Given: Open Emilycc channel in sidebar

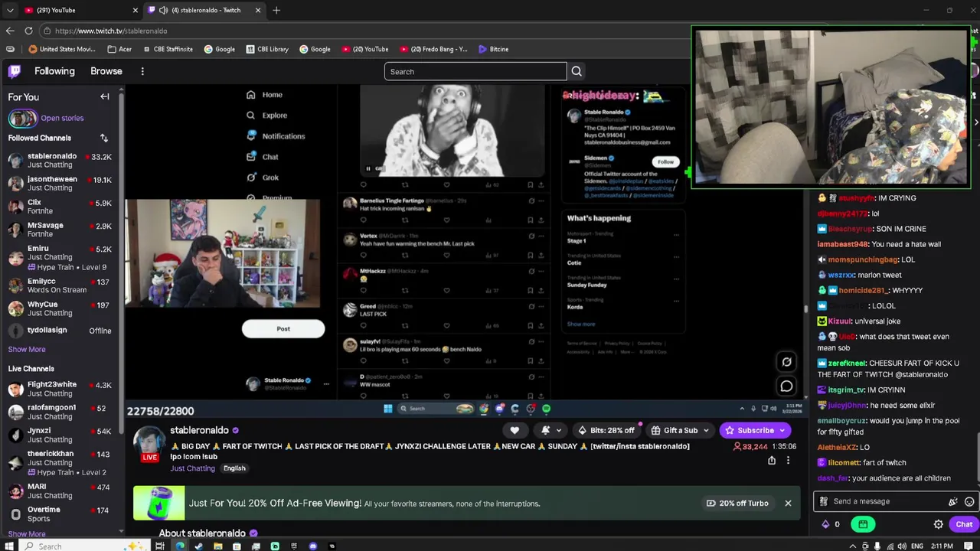Looking at the screenshot, I should coord(60,285).
